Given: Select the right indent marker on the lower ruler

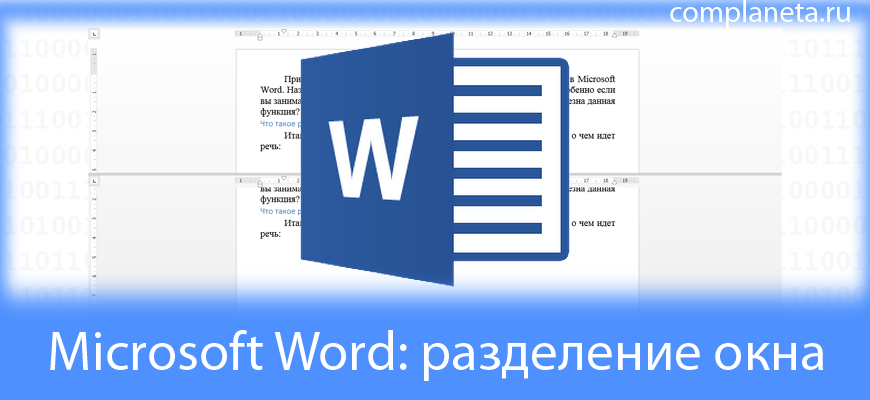Looking at the screenshot, I should pos(614,182).
